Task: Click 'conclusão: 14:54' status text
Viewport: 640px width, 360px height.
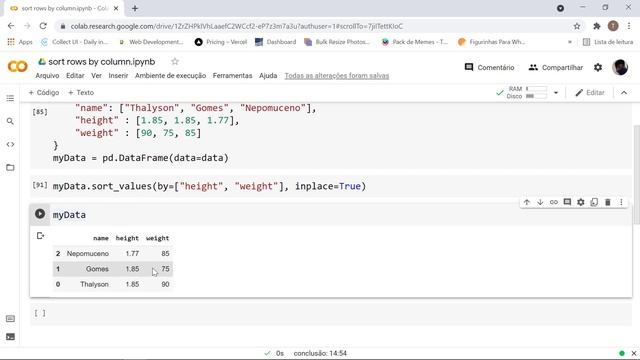Action: [320, 353]
